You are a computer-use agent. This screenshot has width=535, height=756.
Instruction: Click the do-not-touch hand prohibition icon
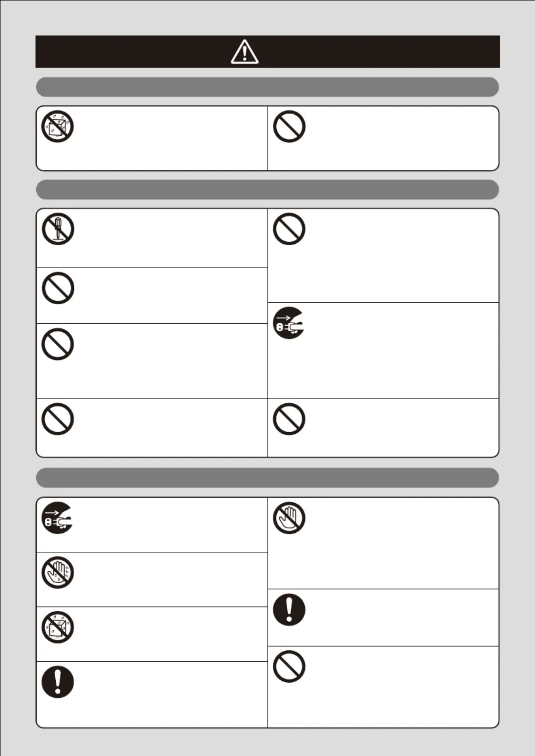289,518
